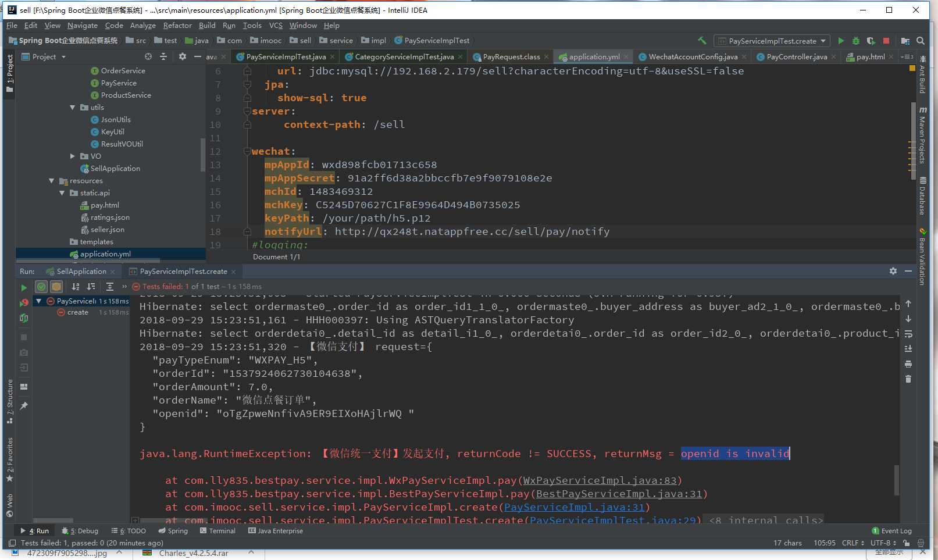Sort test results alphabetically

pyautogui.click(x=76, y=287)
